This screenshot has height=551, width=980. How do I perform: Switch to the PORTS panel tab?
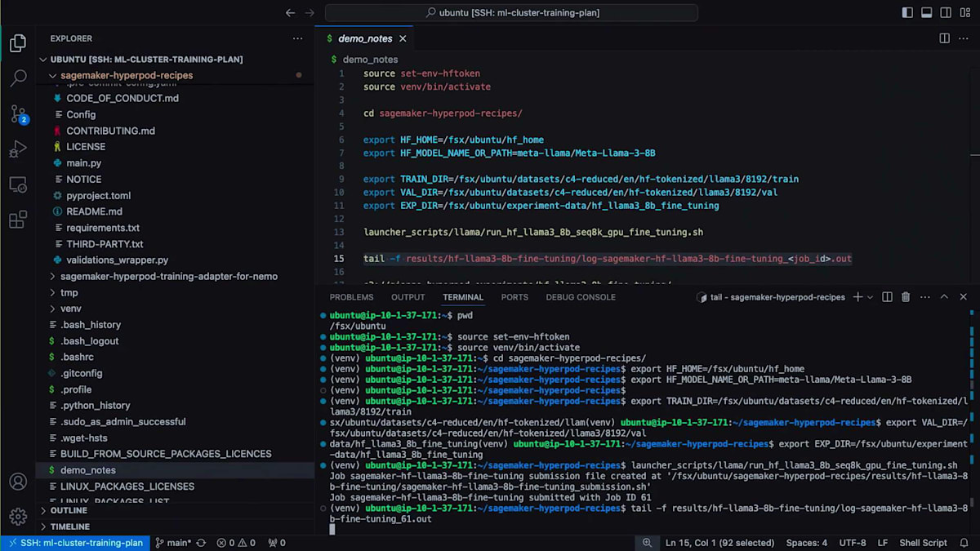point(514,297)
